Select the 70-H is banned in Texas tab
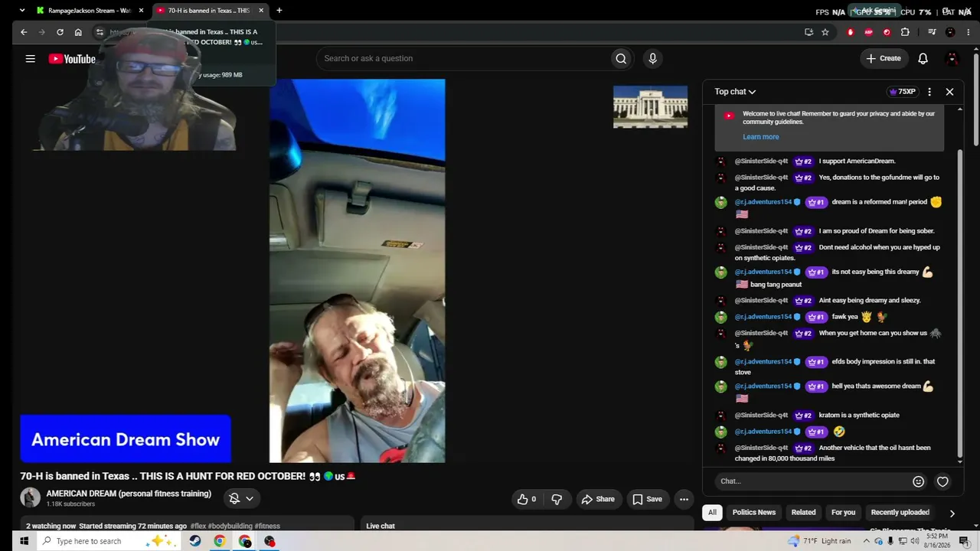Viewport: 980px width, 551px height. coord(210,11)
